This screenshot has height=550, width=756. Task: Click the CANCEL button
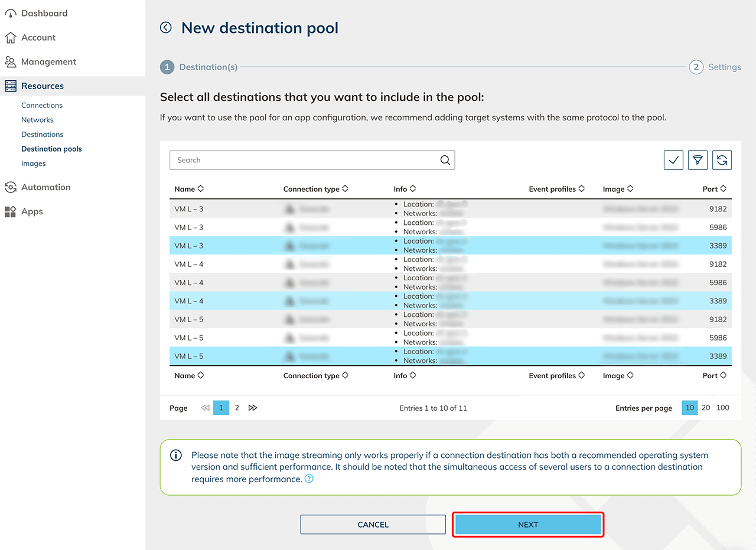coord(373,525)
